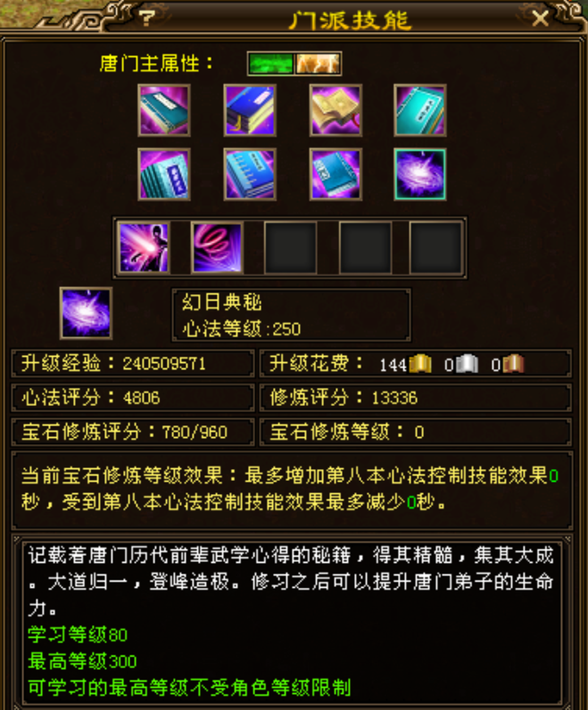Select the first teal scripture book icon
588x710 pixels.
[x=164, y=111]
